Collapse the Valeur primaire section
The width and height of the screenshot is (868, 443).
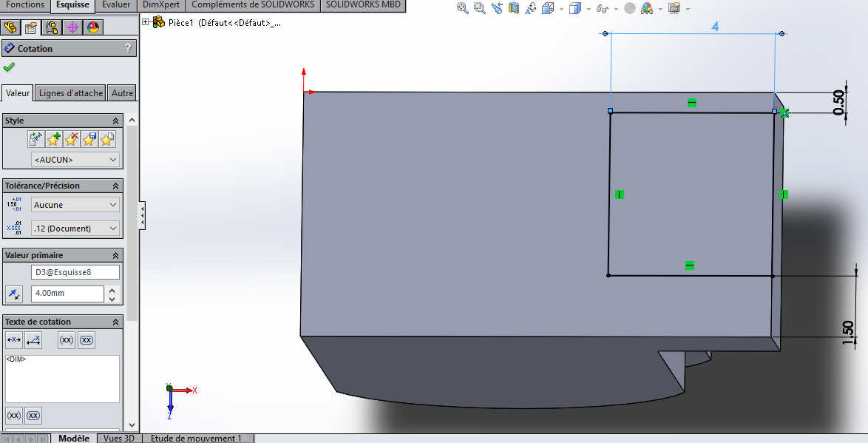pos(115,255)
